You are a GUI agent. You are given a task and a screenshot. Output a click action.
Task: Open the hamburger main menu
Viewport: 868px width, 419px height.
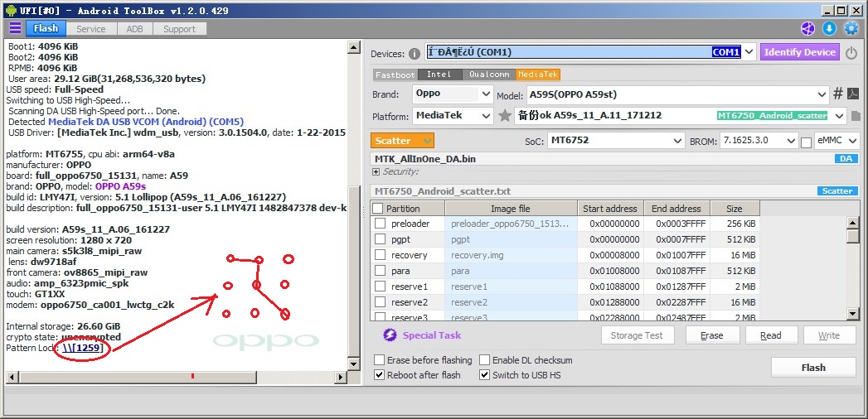[15, 28]
